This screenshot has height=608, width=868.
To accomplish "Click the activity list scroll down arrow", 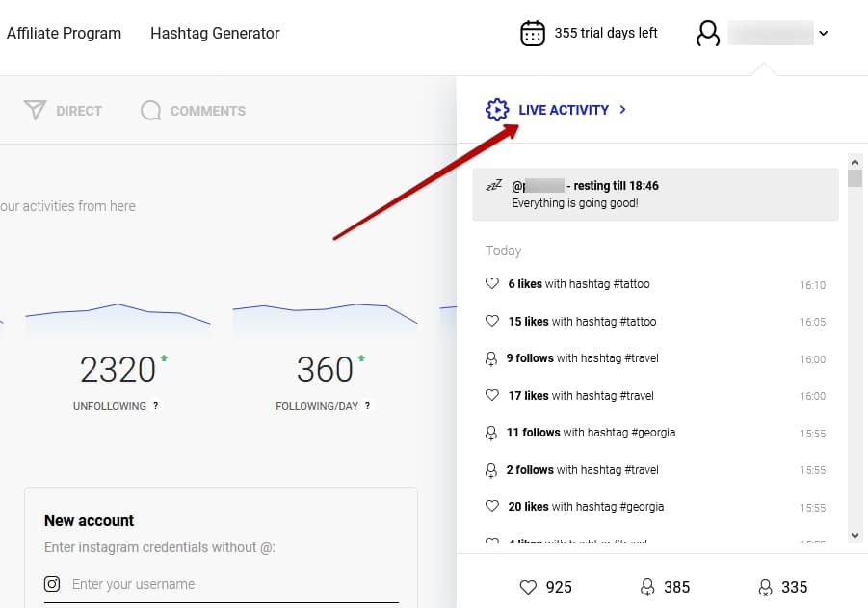I will [x=855, y=536].
